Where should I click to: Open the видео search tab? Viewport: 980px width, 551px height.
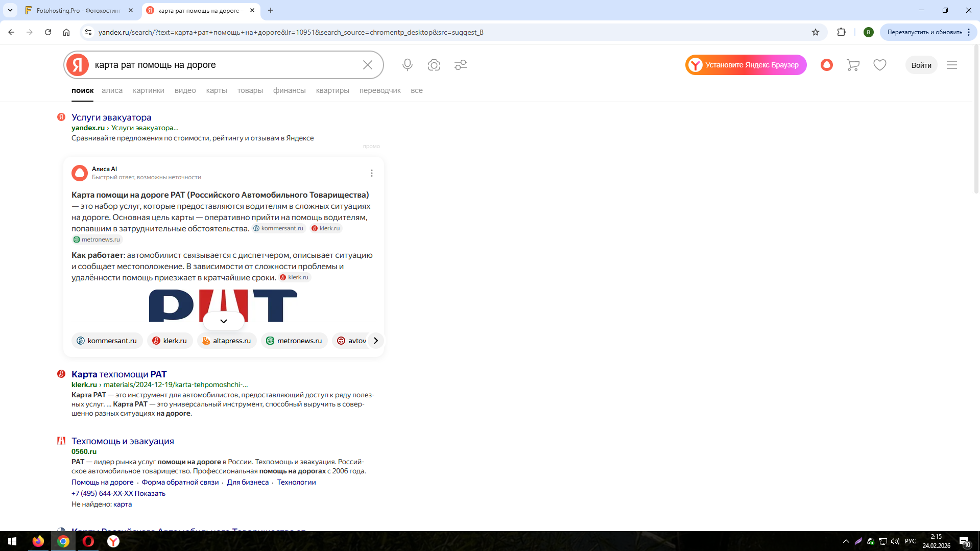[x=185, y=90]
